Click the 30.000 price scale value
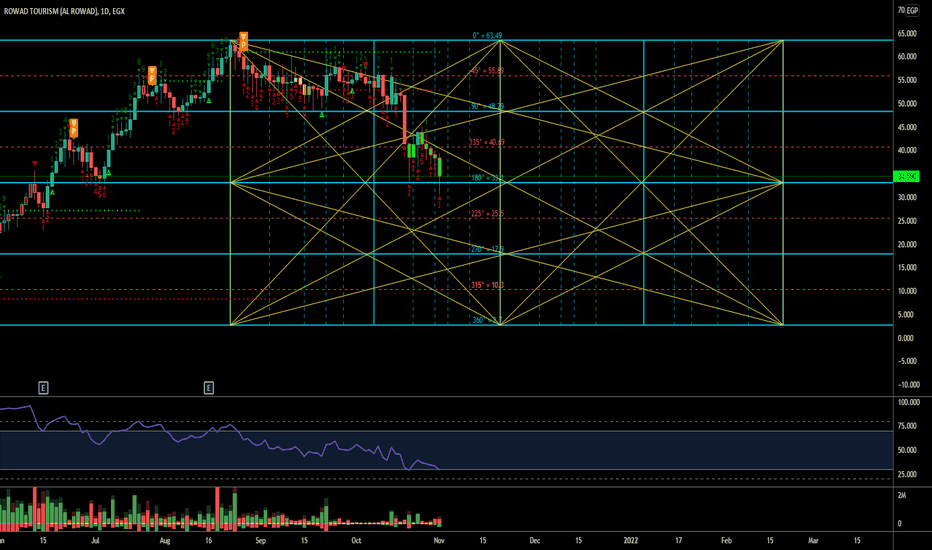Image resolution: width=932 pixels, height=550 pixels. pyautogui.click(x=906, y=197)
